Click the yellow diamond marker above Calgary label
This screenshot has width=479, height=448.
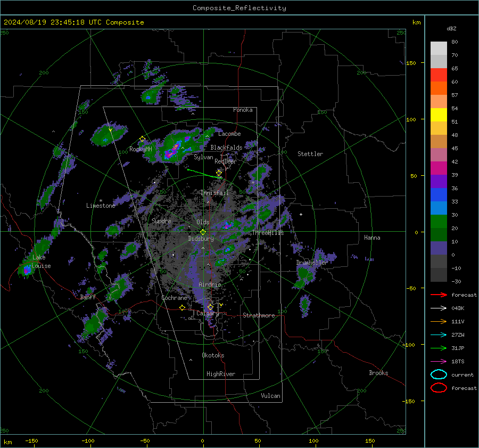tap(210, 307)
